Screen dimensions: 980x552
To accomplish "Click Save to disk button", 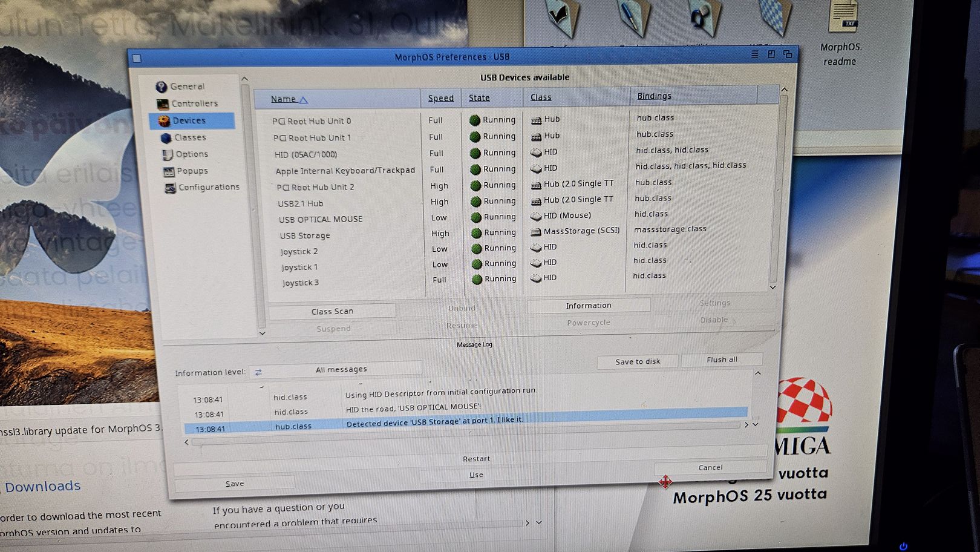I will tap(638, 361).
